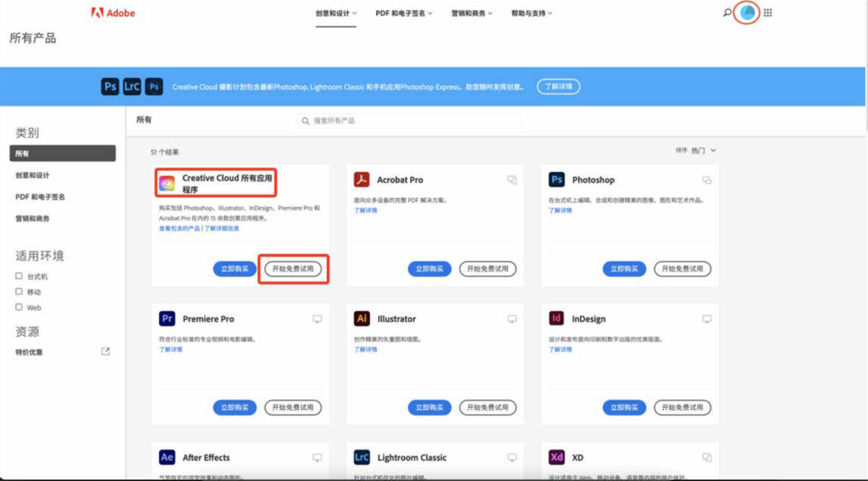The height and width of the screenshot is (481, 868).
Task: Click the Creative Cloud 所有应用程序 title
Action: pyautogui.click(x=227, y=183)
